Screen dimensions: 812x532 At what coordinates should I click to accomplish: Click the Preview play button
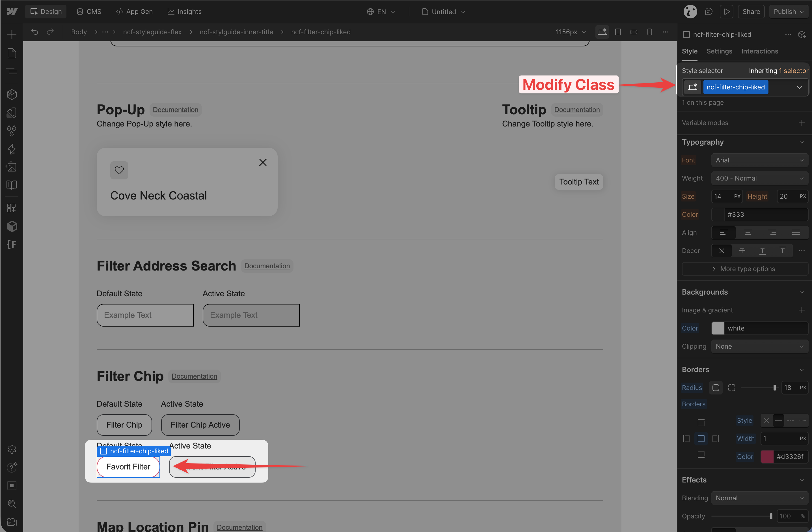(727, 12)
